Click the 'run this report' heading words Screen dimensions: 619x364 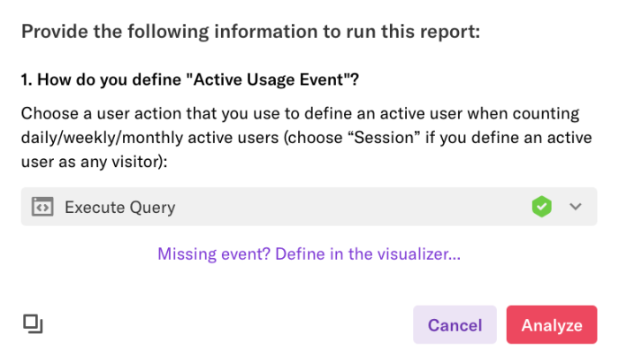414,32
